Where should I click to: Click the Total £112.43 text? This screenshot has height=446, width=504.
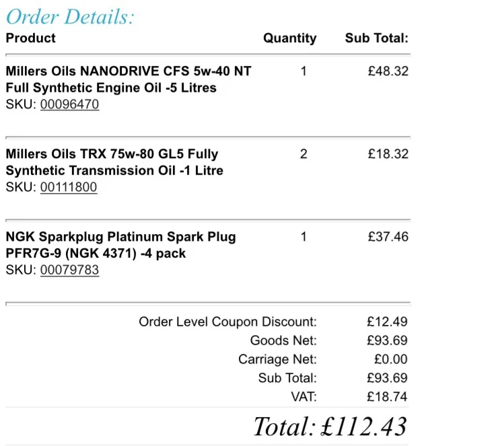330,426
